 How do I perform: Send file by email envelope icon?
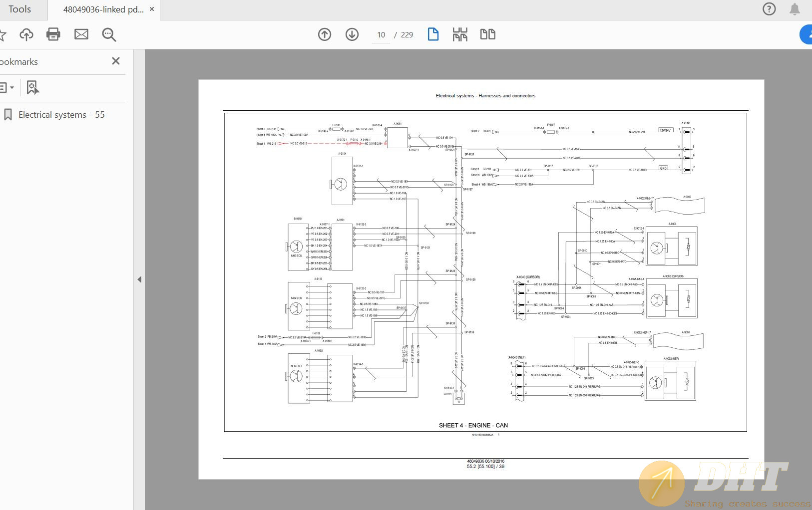tap(81, 34)
